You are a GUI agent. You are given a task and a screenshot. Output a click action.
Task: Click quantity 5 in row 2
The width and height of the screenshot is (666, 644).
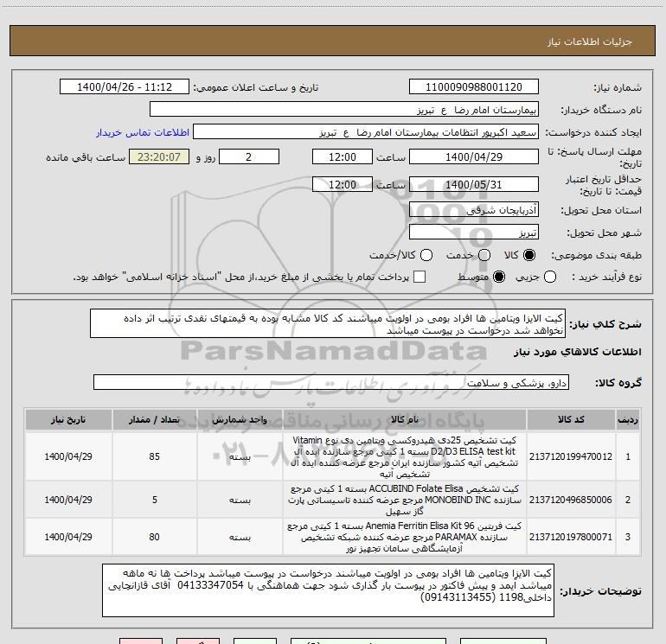155,500
